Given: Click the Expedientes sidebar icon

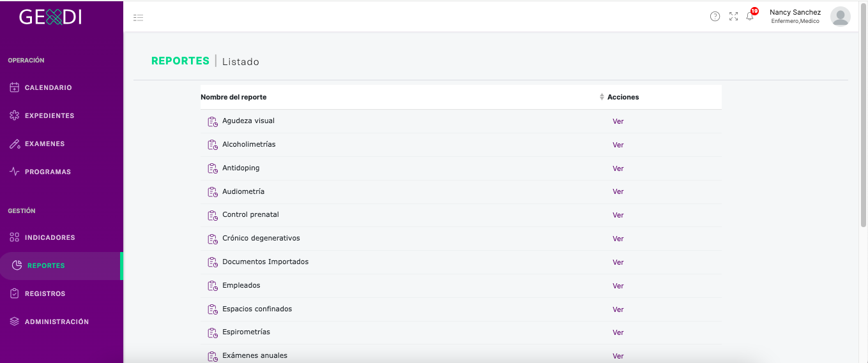Looking at the screenshot, I should pos(15,115).
